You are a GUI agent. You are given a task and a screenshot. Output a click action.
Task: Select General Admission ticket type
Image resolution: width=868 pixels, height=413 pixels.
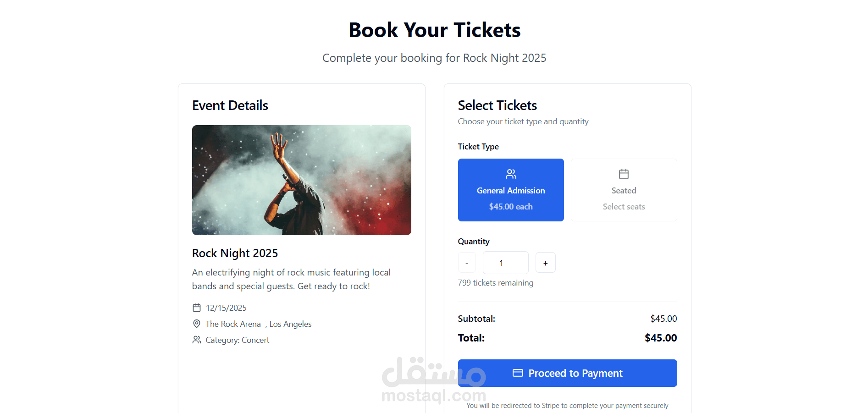tap(511, 190)
